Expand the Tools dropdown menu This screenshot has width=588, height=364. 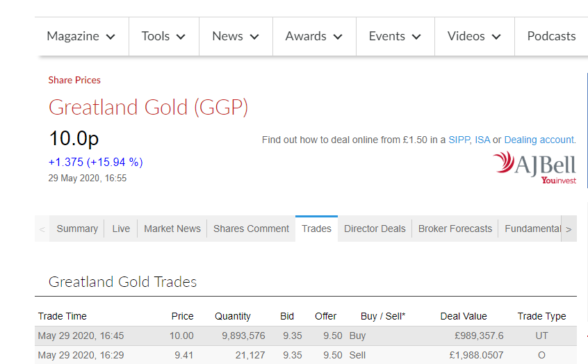(164, 36)
